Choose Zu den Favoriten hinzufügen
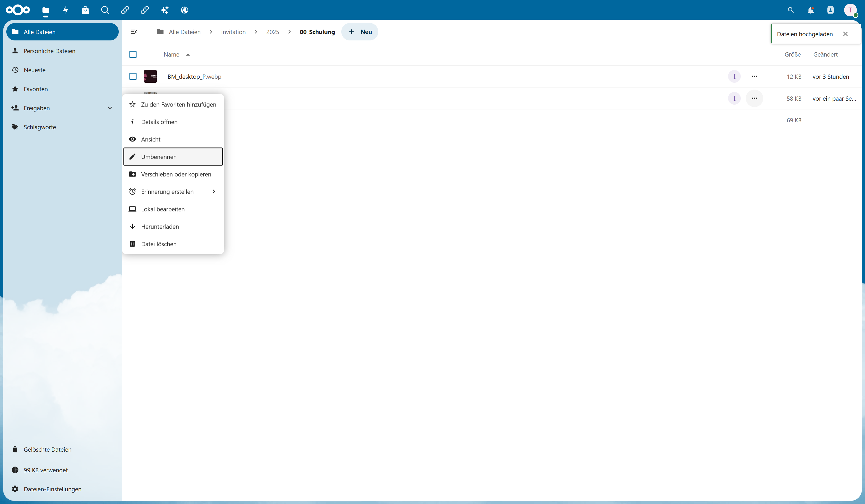865x504 pixels. click(173, 105)
